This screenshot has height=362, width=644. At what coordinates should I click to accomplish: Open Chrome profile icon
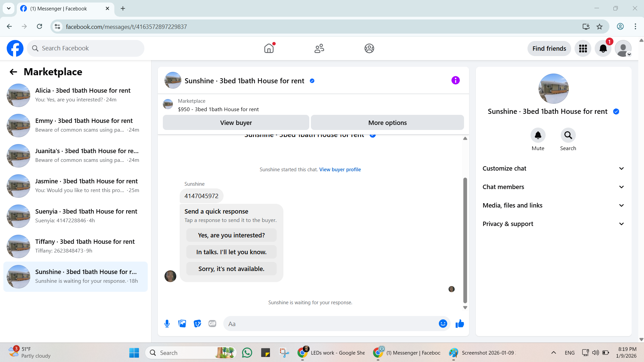pos(620,27)
